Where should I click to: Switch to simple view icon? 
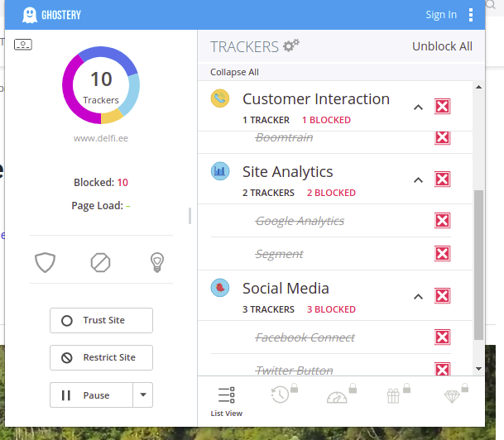(x=23, y=45)
